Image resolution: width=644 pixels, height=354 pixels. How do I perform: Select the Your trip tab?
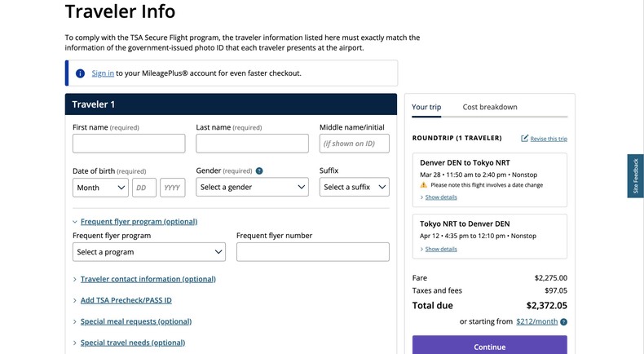(426, 107)
